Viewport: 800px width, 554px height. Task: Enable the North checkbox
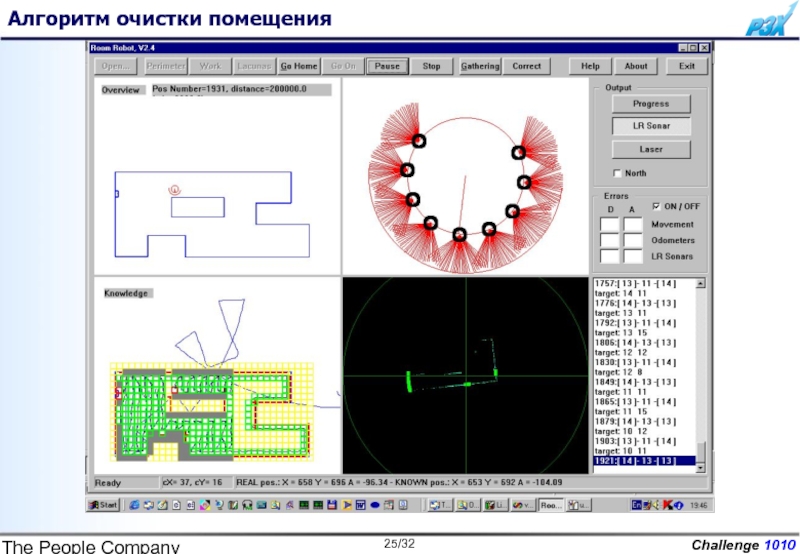click(x=618, y=173)
